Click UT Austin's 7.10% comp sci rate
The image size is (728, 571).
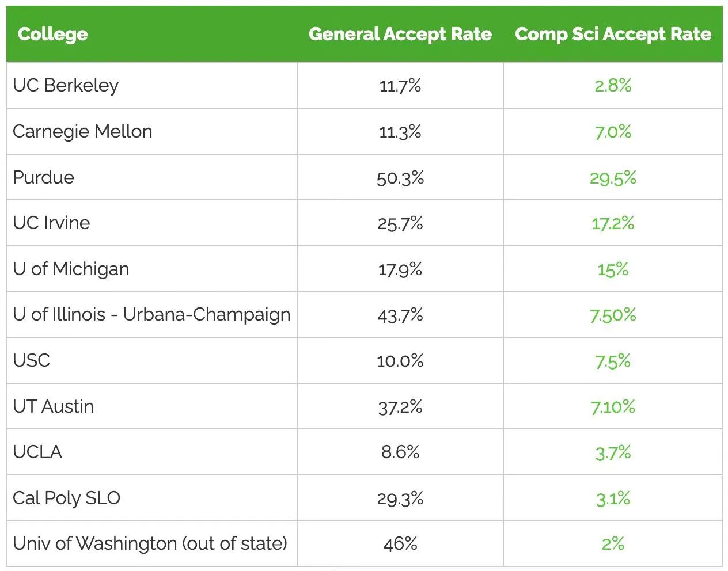click(613, 406)
